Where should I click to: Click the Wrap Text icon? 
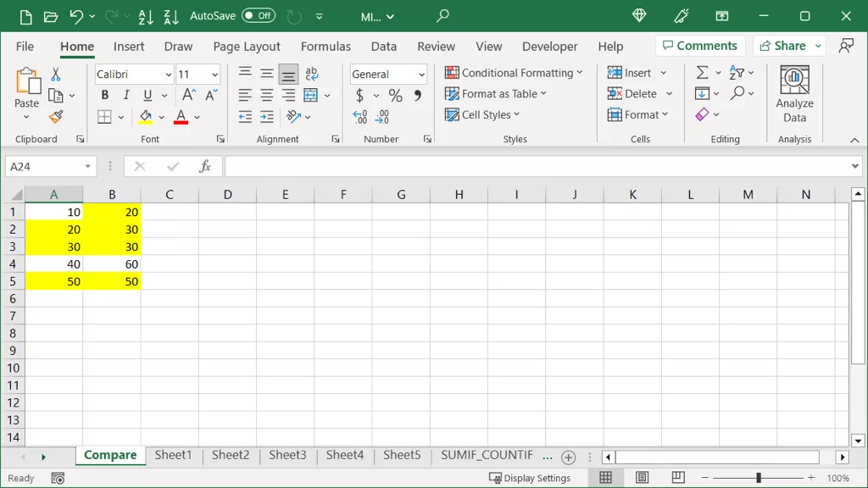pyautogui.click(x=311, y=74)
